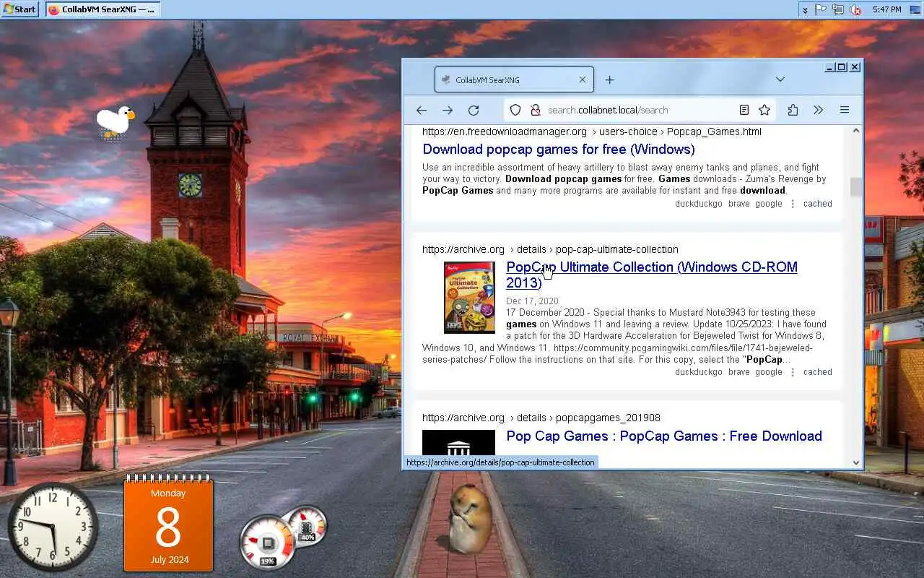This screenshot has width=924, height=578.
Task: Open the three-dot menu of PopCap Ultimate Collection result
Action: pyautogui.click(x=793, y=372)
